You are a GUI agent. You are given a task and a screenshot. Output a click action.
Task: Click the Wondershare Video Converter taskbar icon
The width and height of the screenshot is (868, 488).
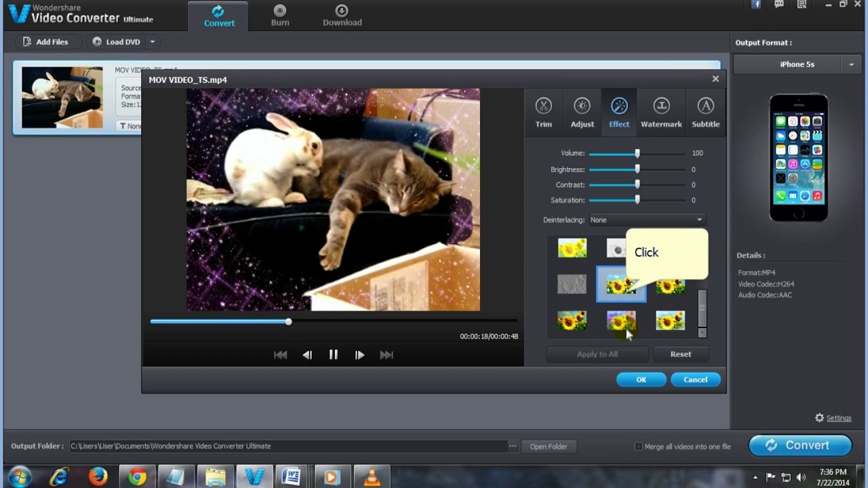coord(254,477)
